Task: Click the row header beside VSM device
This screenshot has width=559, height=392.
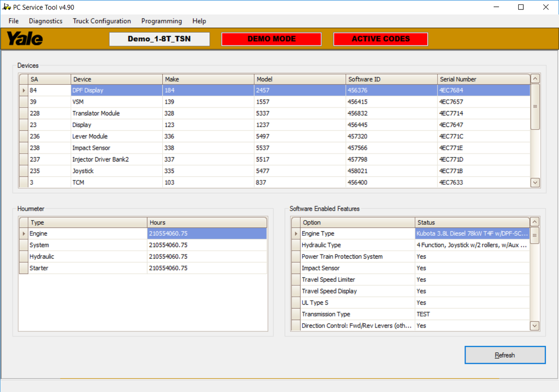Action: (x=24, y=101)
